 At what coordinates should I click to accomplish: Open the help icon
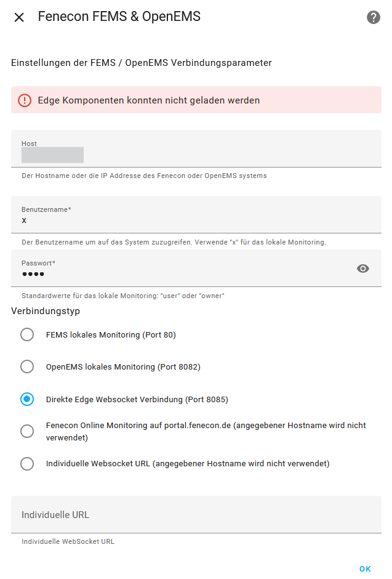point(374,17)
